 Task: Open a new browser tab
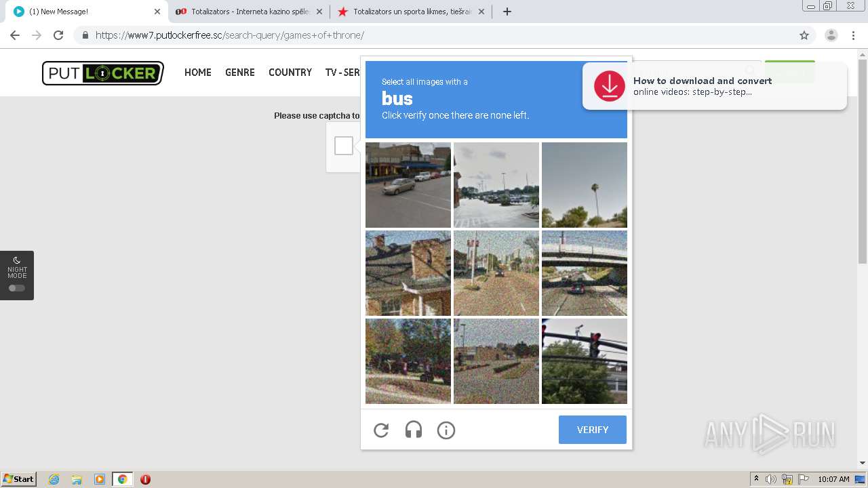pyautogui.click(x=507, y=12)
